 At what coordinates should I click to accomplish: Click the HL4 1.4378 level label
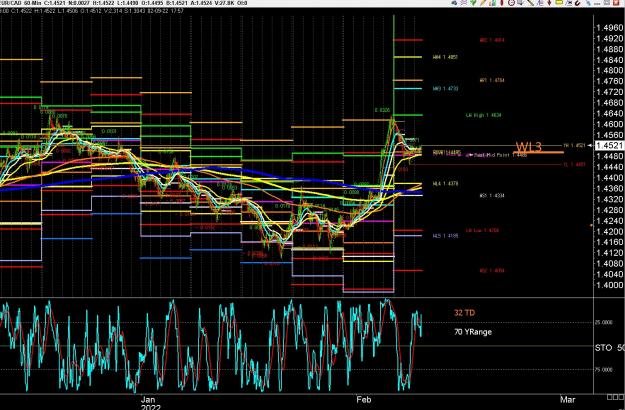point(445,184)
